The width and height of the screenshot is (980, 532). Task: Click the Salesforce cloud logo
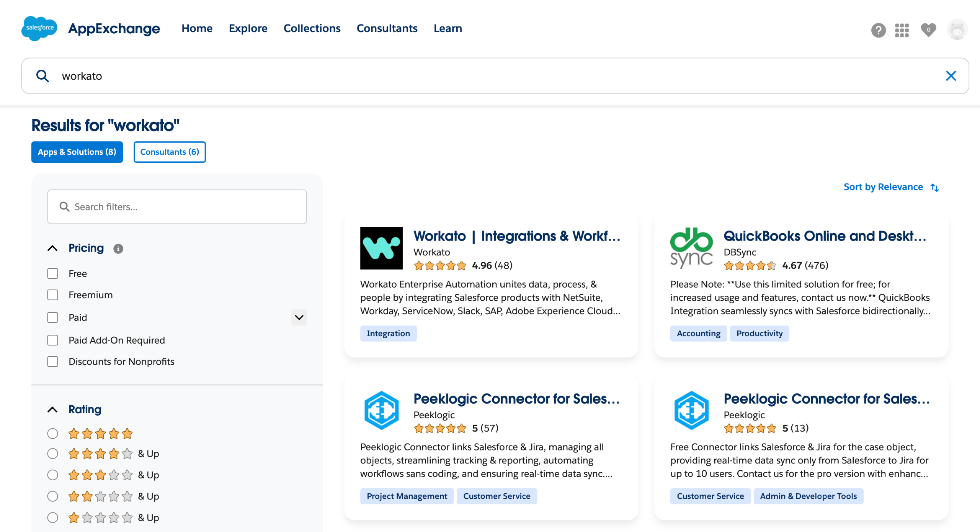39,28
